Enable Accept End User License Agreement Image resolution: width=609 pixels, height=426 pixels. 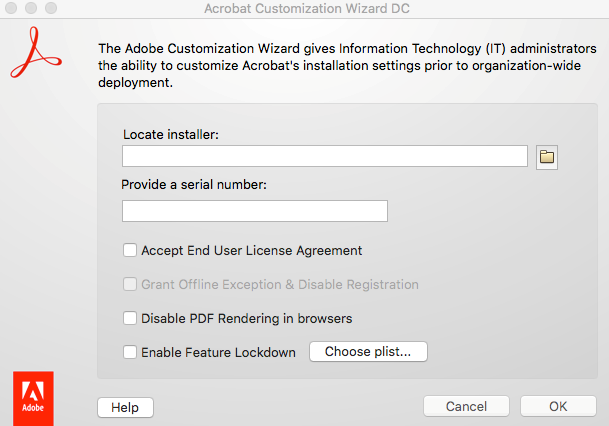click(x=130, y=251)
